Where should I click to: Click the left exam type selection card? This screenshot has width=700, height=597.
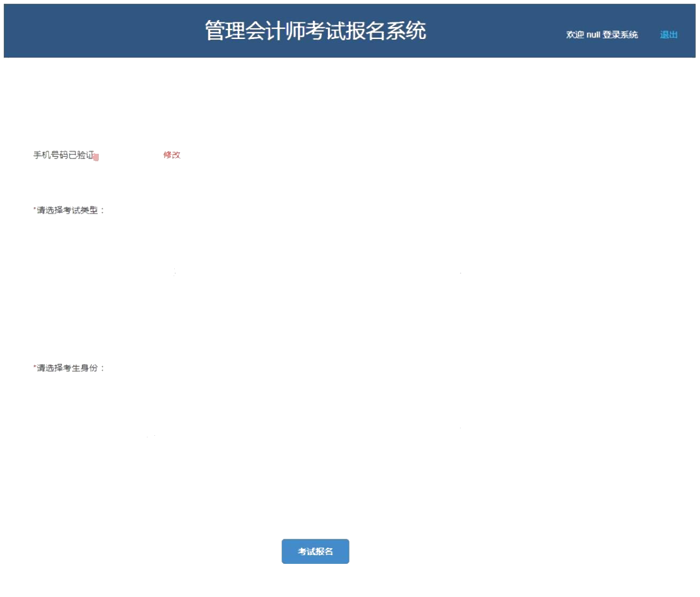(x=174, y=272)
